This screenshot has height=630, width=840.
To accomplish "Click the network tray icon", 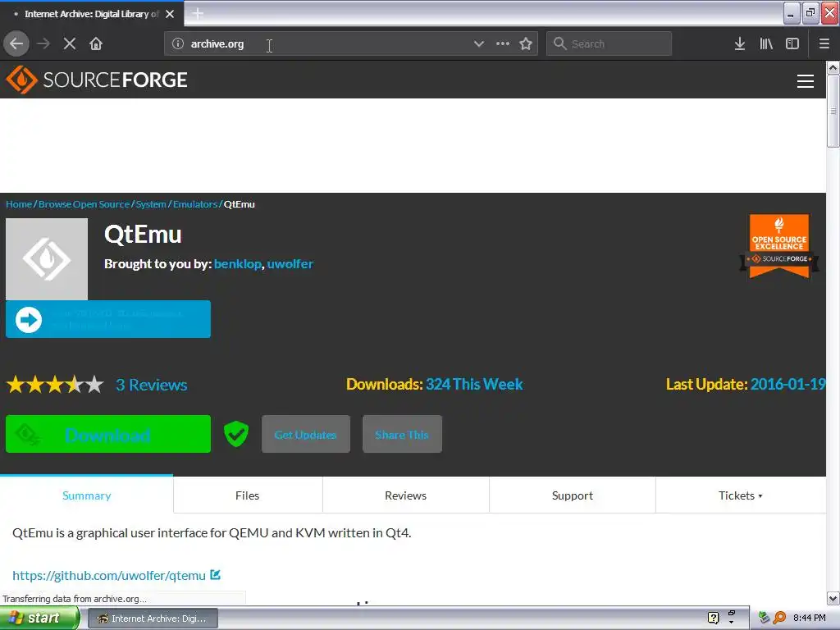I will [765, 619].
